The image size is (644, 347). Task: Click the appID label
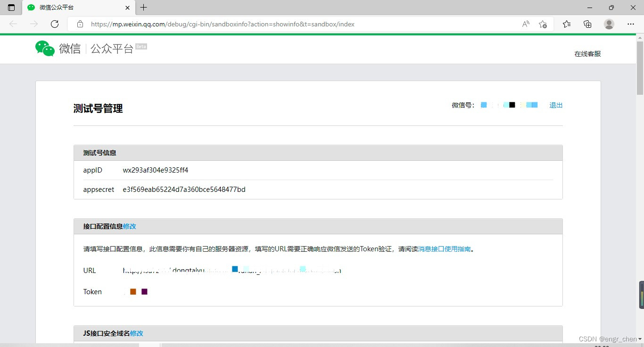point(93,170)
